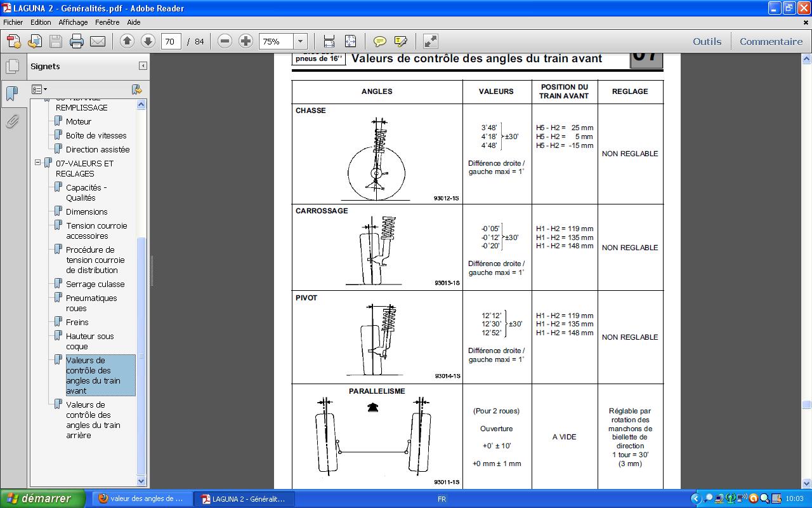
Task: Open the Direction assistée bookmark
Action: pyautogui.click(x=98, y=149)
